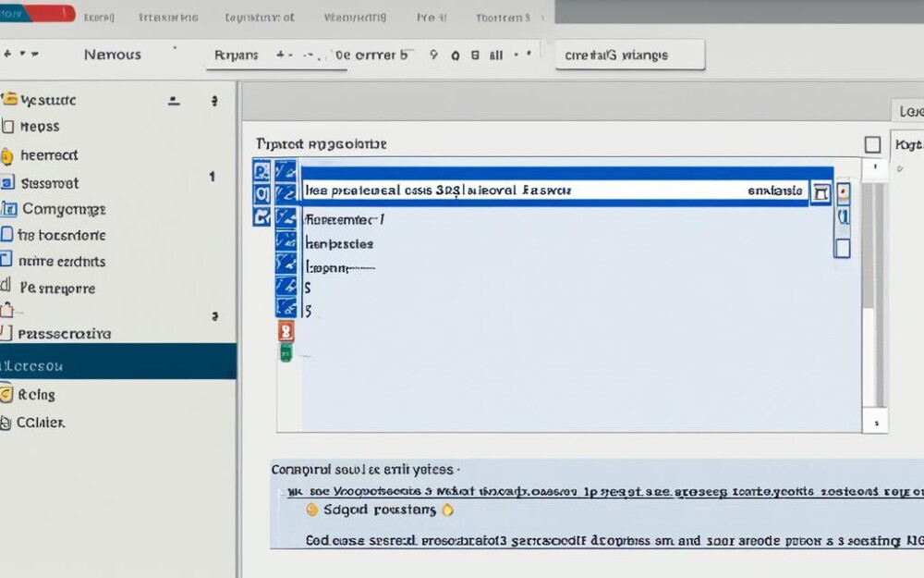
Task: Select the green status icon under the red icon
Action: tap(286, 353)
